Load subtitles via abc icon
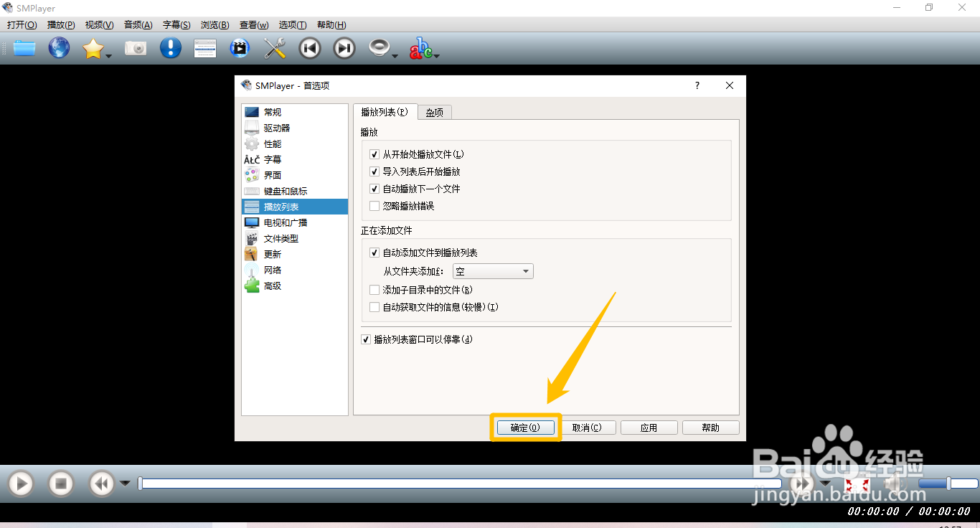The height and width of the screenshot is (528, 980). tap(420, 48)
